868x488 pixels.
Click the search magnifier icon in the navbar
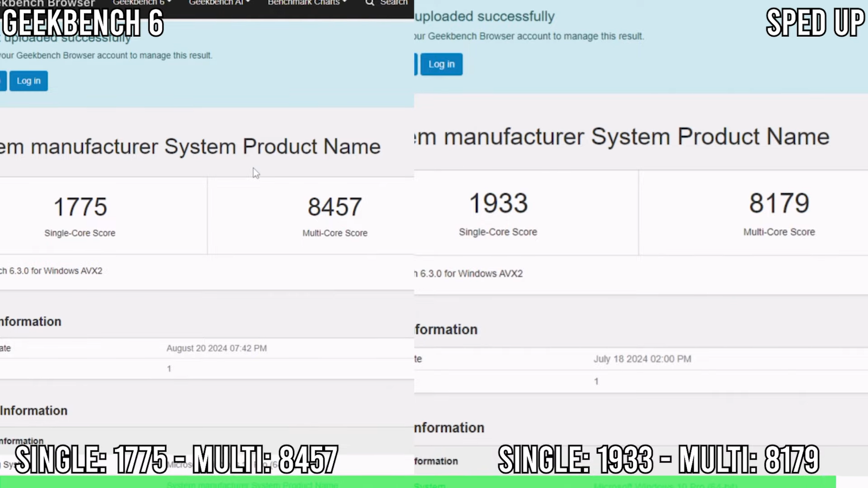coord(370,3)
